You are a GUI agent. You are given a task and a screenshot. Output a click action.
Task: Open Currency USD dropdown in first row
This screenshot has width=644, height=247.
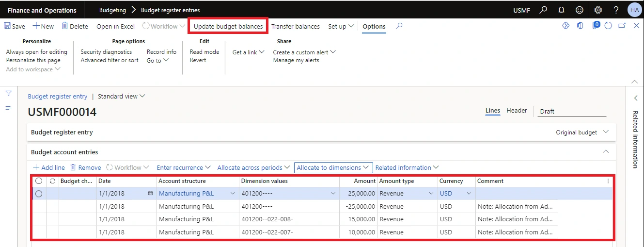[x=469, y=194]
